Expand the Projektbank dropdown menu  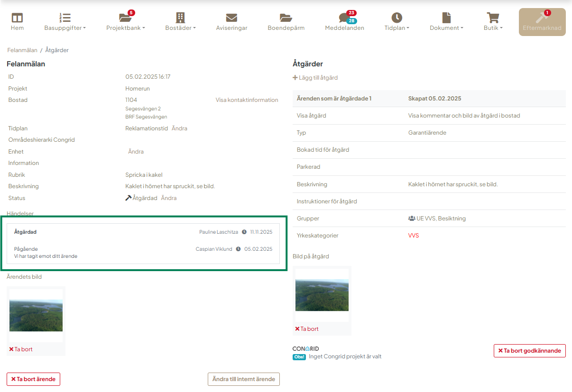coord(125,28)
